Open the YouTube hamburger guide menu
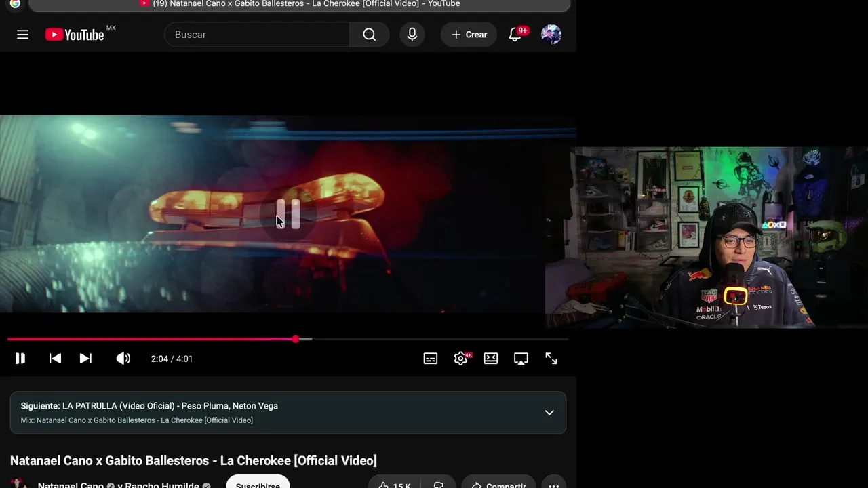This screenshot has height=488, width=868. [22, 35]
